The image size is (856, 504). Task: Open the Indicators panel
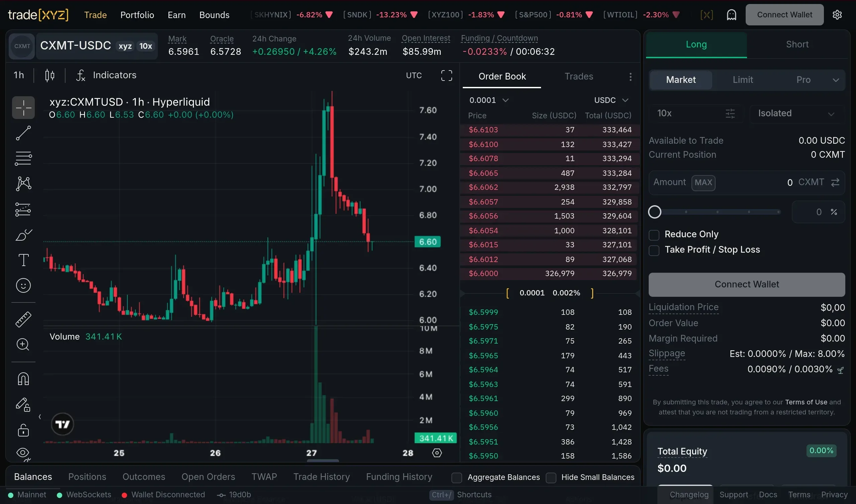(106, 75)
